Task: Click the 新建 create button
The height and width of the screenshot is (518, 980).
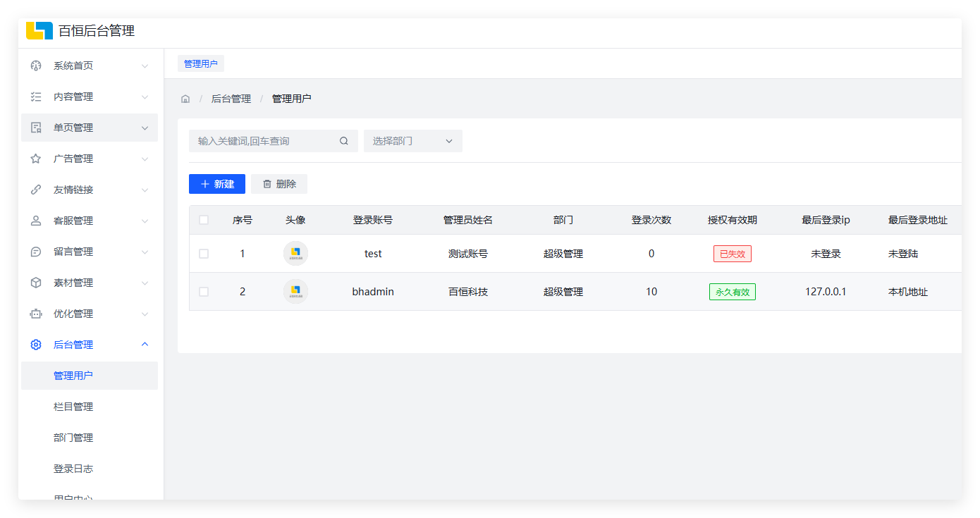Action: click(x=216, y=183)
